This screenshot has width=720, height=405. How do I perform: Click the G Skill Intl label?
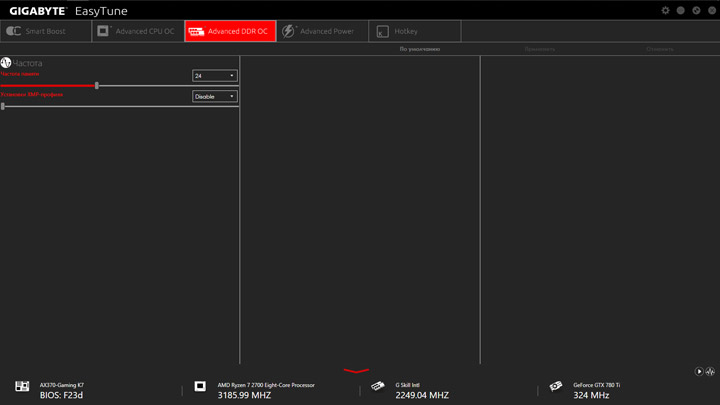[x=408, y=385]
